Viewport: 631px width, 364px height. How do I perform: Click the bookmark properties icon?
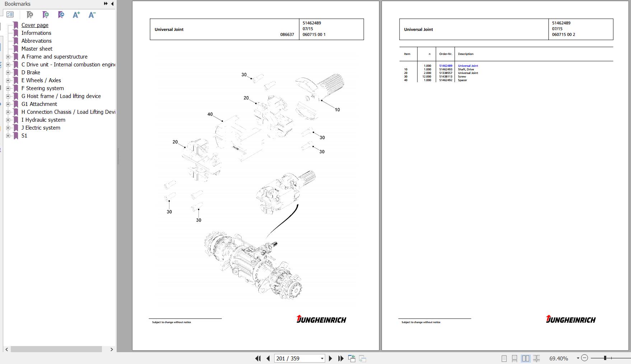(61, 15)
